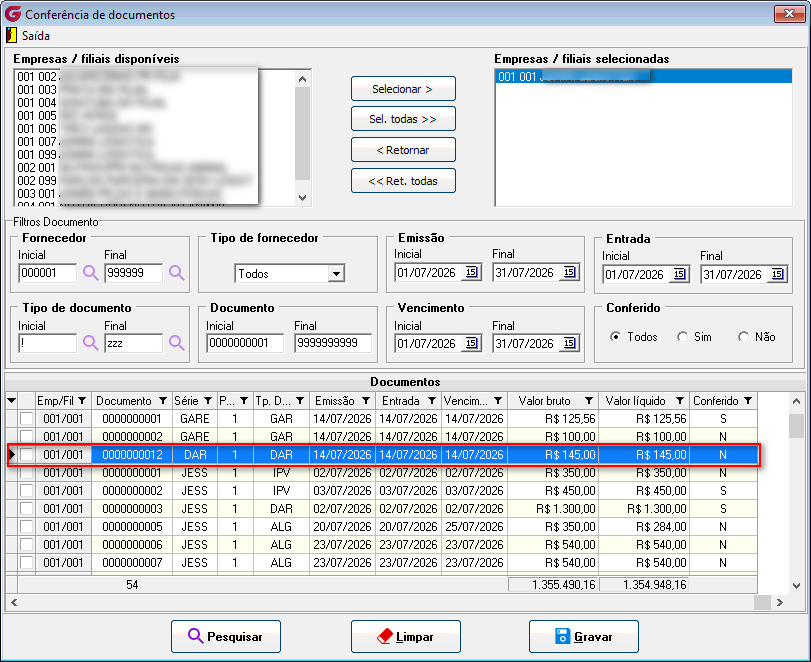Image resolution: width=811 pixels, height=662 pixels.
Task: Open Tipo de documento Inicial search magnifier
Action: [x=91, y=343]
